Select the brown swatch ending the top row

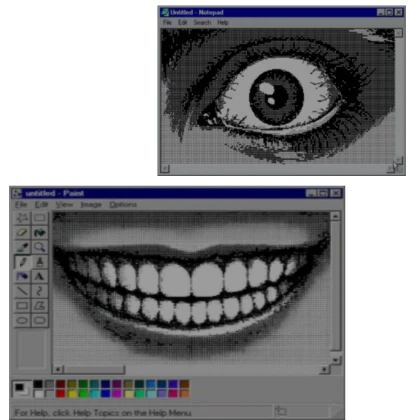[184, 384]
